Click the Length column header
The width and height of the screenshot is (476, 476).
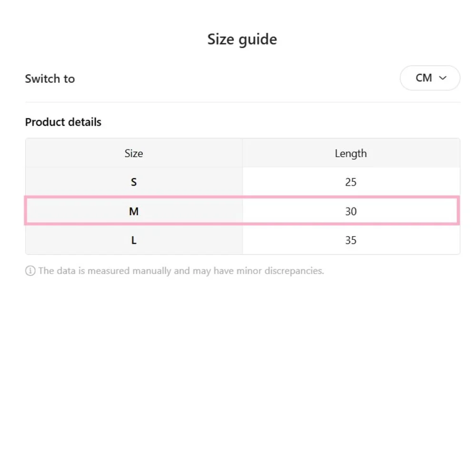351,153
